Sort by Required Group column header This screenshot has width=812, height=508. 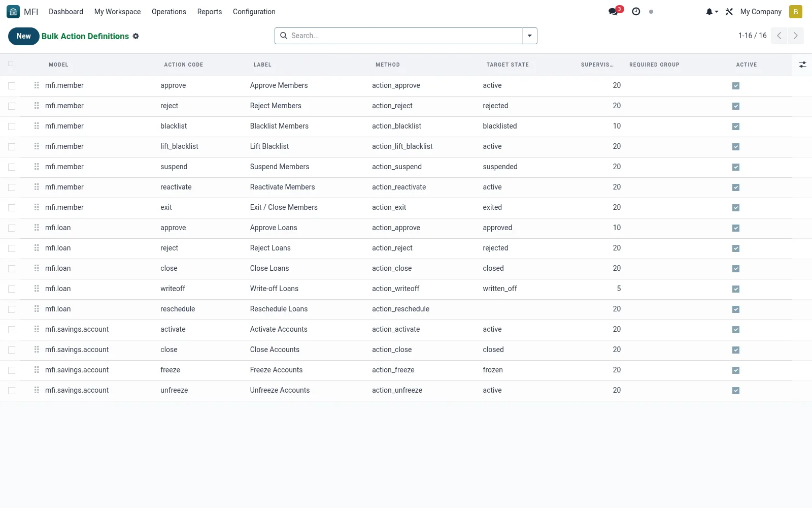coord(654,65)
